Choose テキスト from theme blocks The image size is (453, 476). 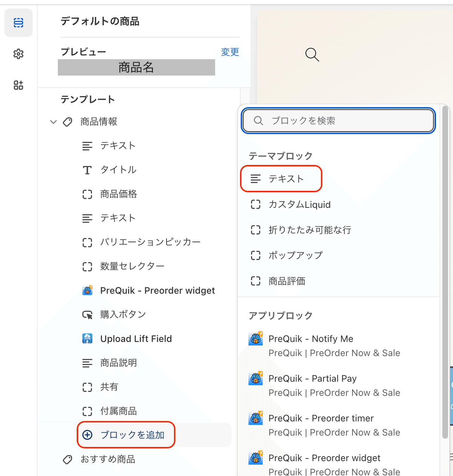(x=281, y=179)
